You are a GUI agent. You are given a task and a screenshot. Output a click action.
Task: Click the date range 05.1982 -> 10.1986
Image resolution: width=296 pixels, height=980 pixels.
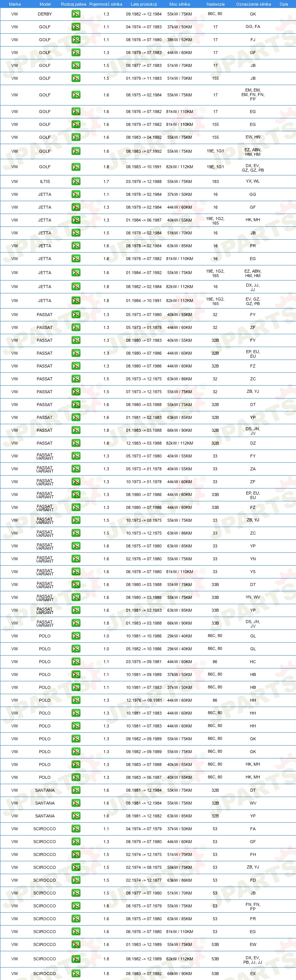click(x=143, y=649)
